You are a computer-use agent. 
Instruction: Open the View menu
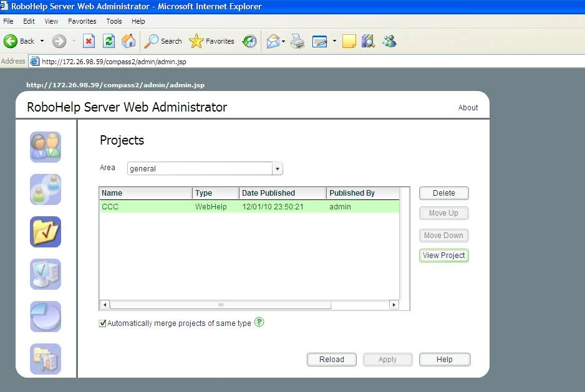point(51,21)
